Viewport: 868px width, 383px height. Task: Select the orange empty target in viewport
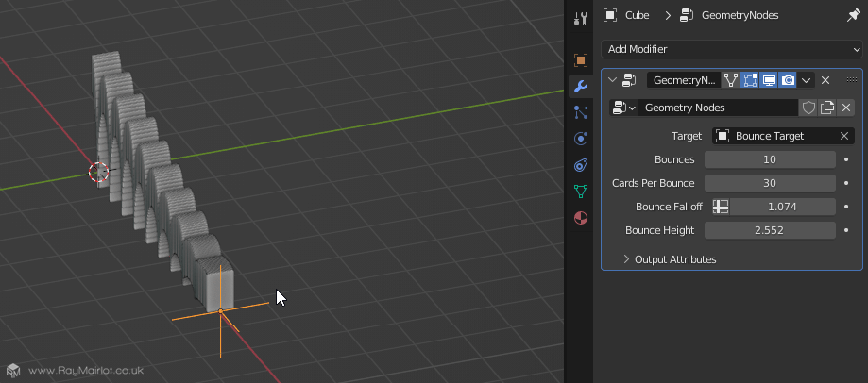pyautogui.click(x=220, y=311)
